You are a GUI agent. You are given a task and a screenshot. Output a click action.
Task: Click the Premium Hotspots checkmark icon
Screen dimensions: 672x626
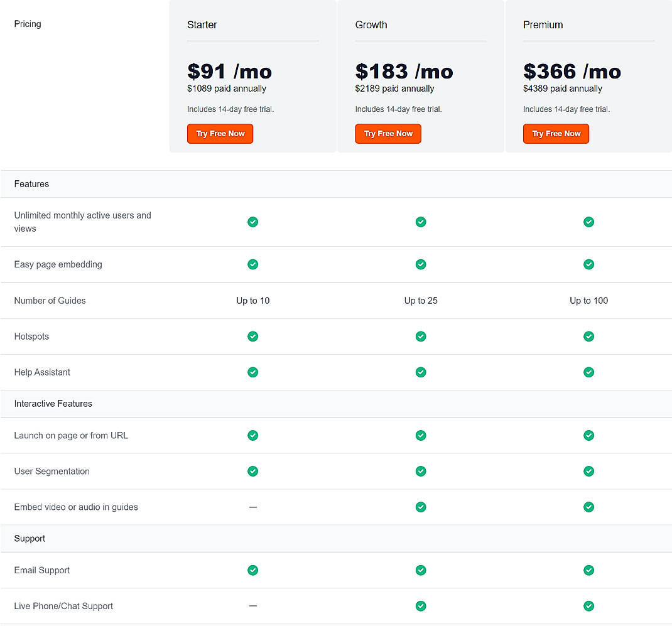coord(588,336)
